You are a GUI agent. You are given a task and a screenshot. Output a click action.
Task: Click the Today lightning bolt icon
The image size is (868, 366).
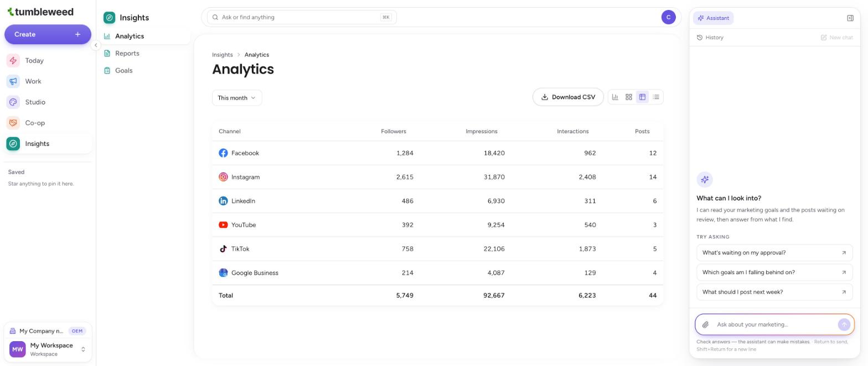coord(13,61)
